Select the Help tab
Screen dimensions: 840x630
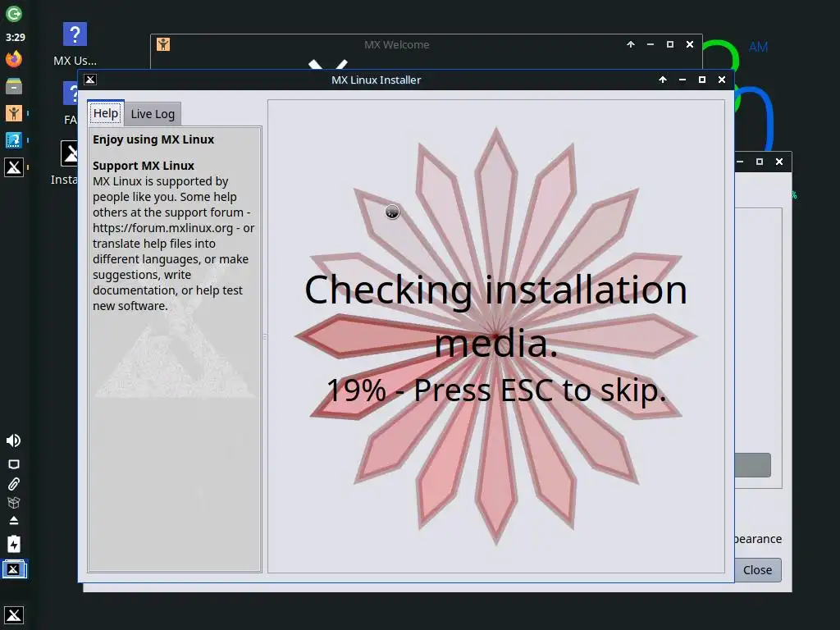[x=106, y=113]
